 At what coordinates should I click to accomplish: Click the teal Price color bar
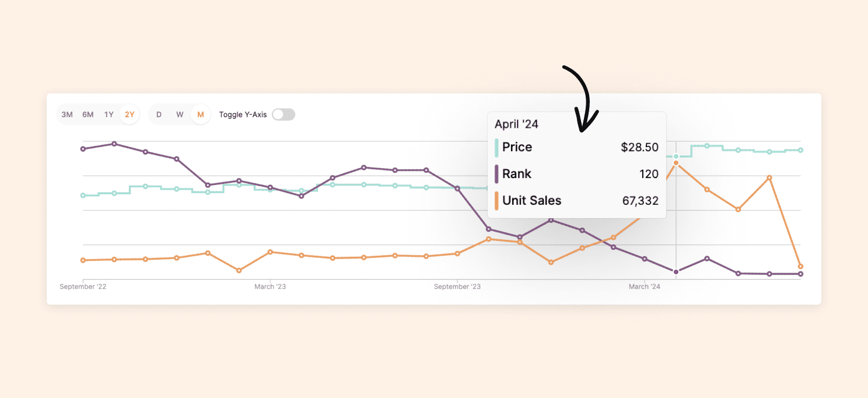(x=496, y=147)
